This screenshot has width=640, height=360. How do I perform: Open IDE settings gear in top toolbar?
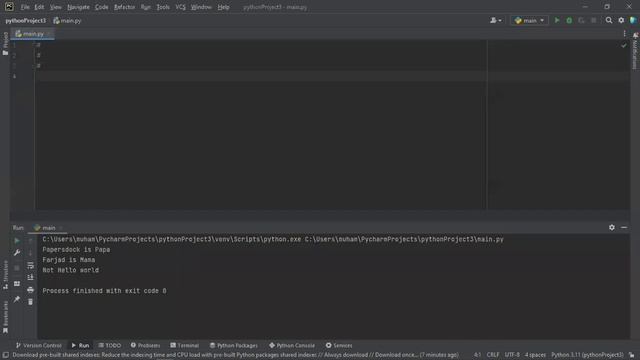pos(621,20)
